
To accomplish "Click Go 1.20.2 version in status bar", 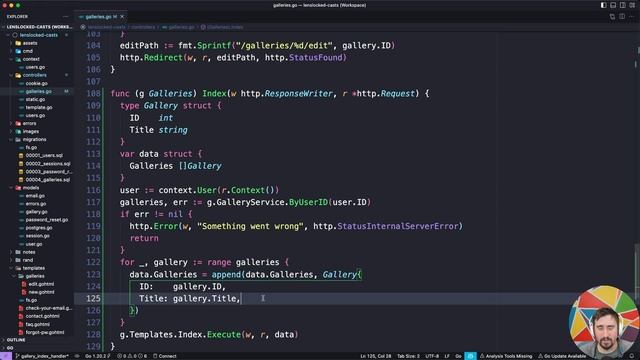I will point(98,356).
